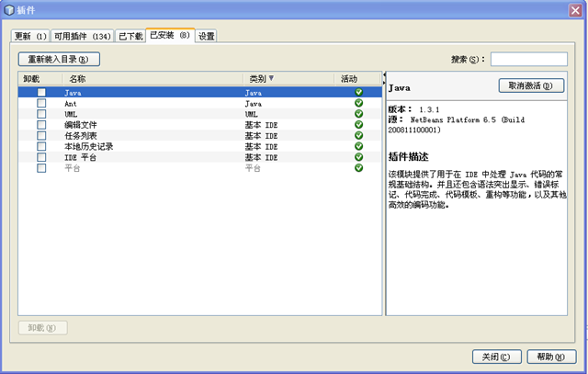
Task: Open help with the 帮助 button
Action: coord(551,357)
